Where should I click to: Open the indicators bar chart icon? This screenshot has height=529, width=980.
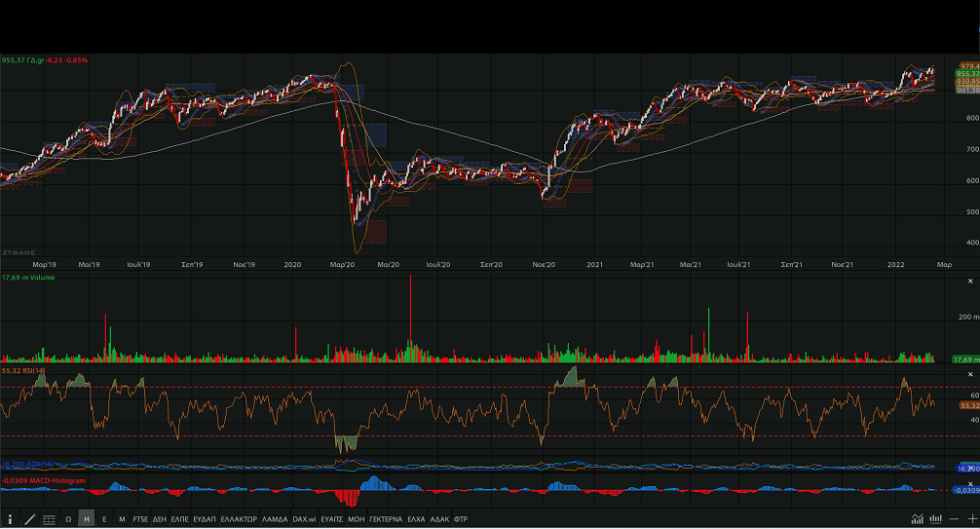point(936,519)
